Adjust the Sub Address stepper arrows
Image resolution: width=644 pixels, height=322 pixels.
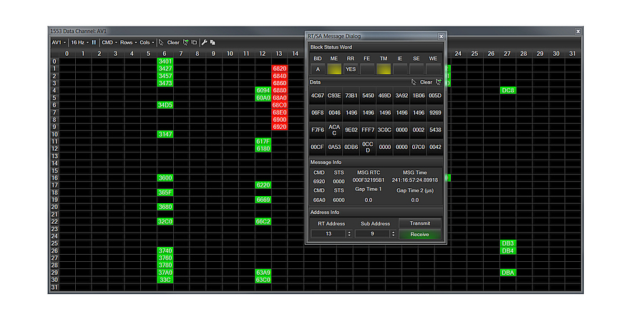pos(393,234)
